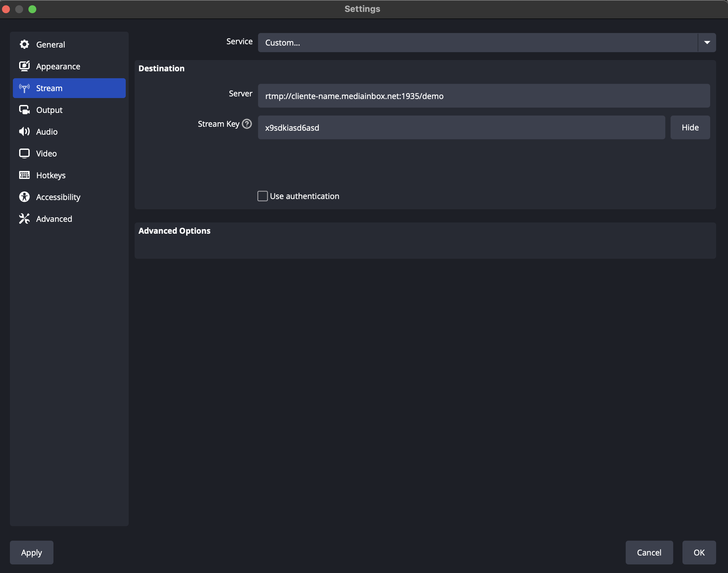
Task: Click the Accessibility person icon
Action: coord(24,197)
